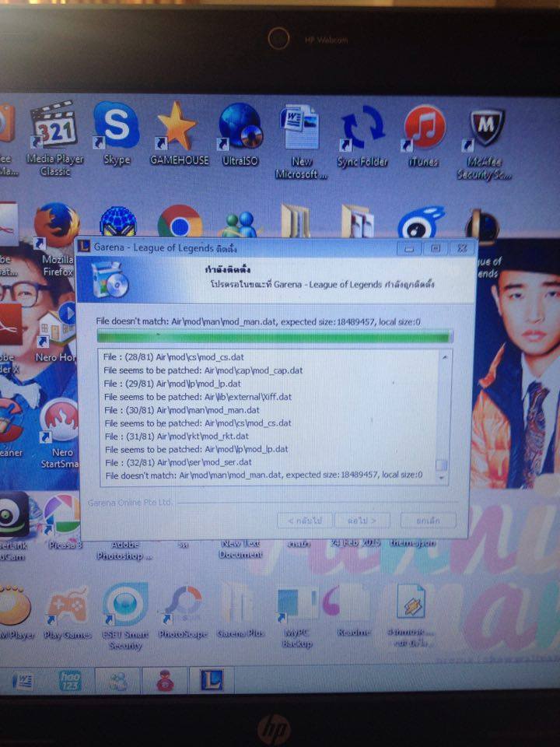Click the red figure taskbar icon

[x=165, y=680]
